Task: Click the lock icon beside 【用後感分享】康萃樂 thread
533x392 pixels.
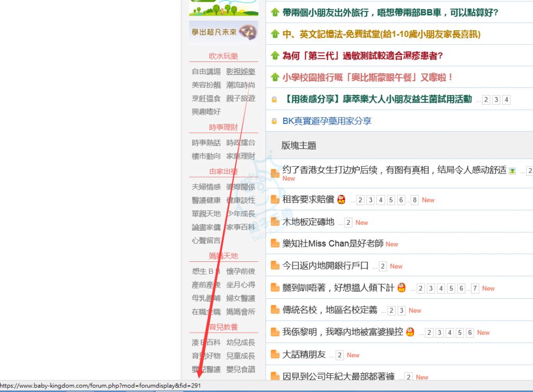Action: click(274, 99)
